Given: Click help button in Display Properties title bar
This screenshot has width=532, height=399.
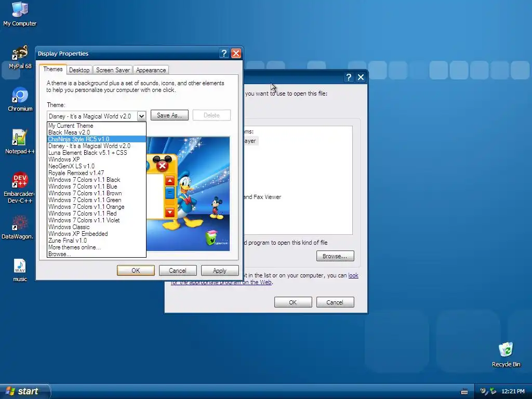Looking at the screenshot, I should pos(223,54).
